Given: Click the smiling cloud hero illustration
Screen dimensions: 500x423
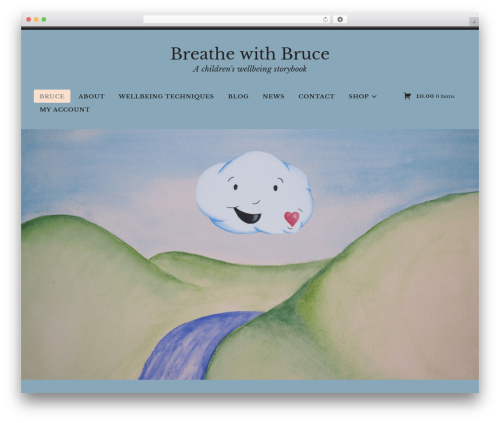Looking at the screenshot, I should point(254,193).
